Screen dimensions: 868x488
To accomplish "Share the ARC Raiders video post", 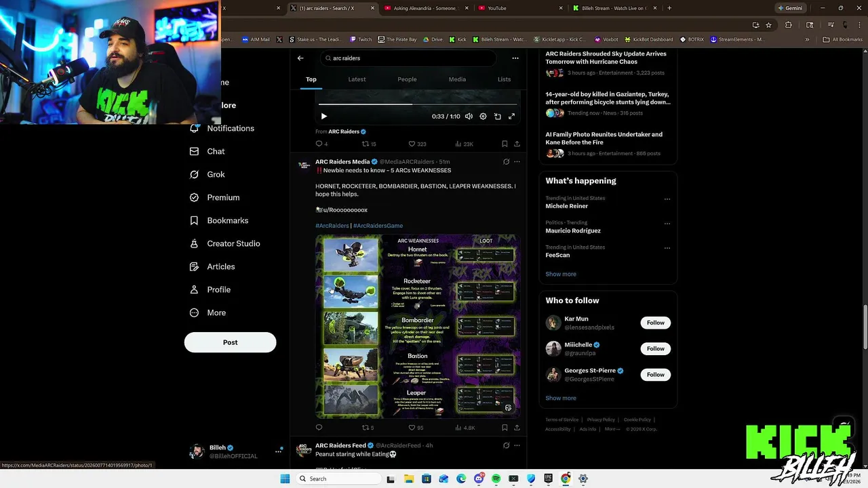I will click(x=517, y=144).
